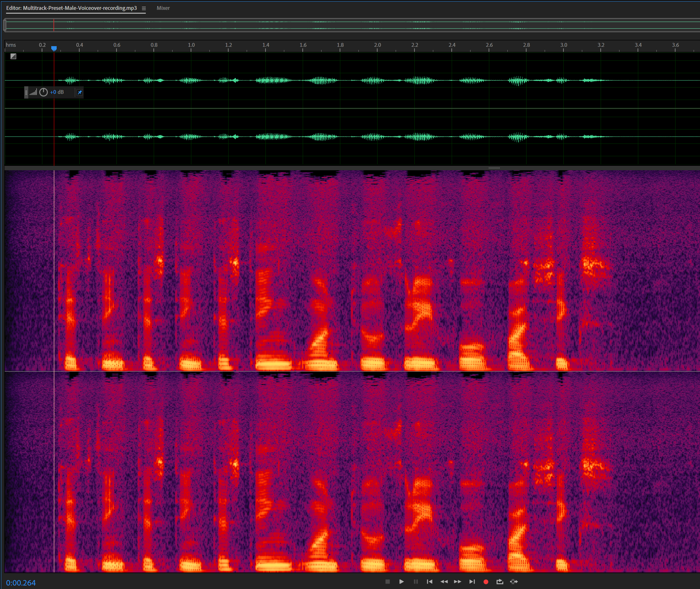Click the fade-in handle icon on waveform
700x589 pixels.
[13, 56]
